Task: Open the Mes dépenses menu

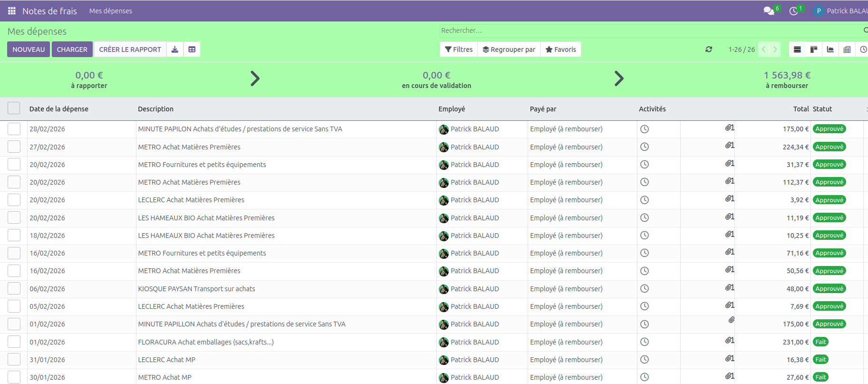Action: tap(111, 11)
